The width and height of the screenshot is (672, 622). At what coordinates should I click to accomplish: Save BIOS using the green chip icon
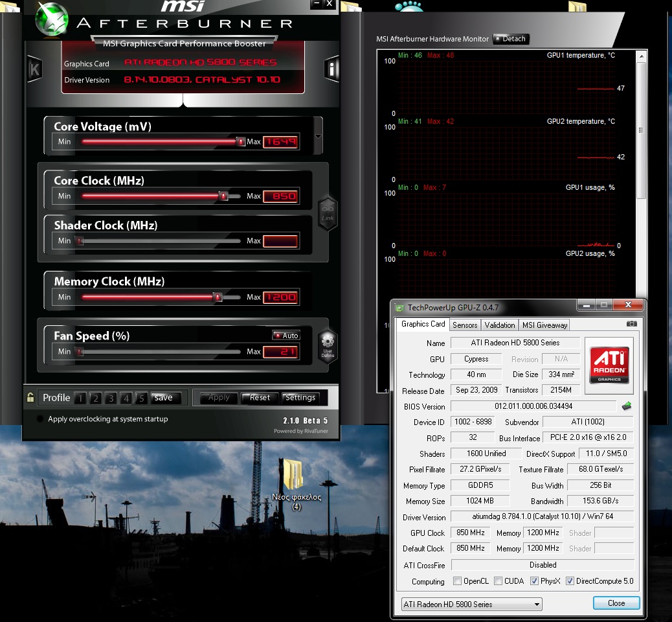pos(627,406)
